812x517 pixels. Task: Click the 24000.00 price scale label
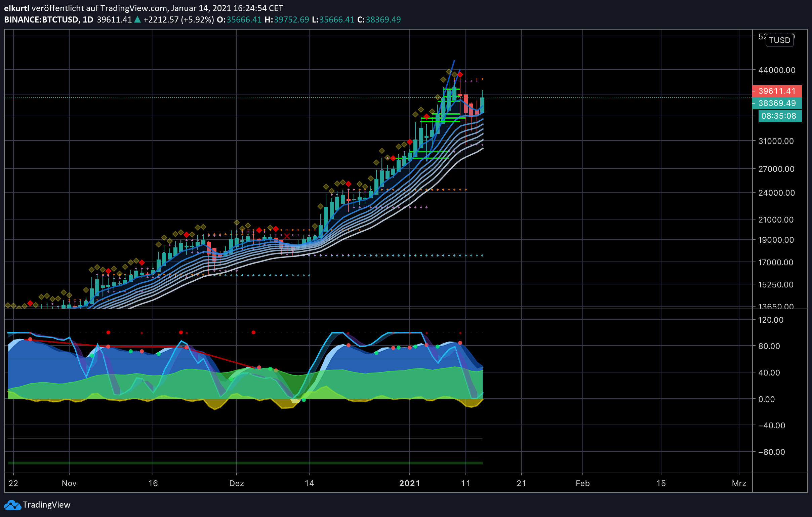777,193
